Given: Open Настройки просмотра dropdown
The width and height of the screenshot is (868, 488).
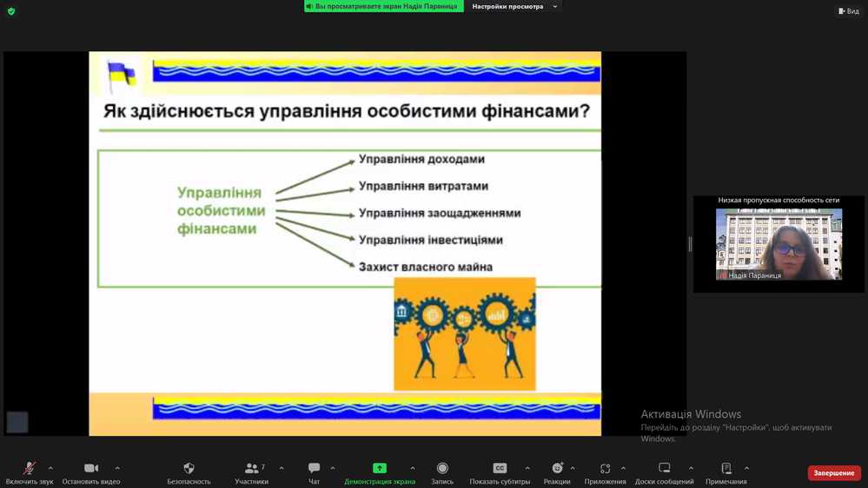Looking at the screenshot, I should (x=514, y=7).
